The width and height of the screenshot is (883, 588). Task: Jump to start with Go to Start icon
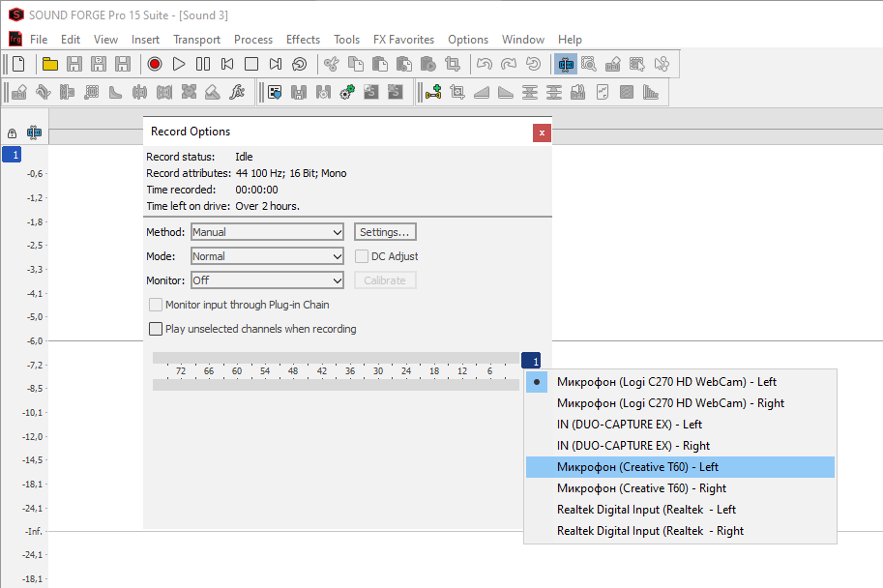click(x=227, y=64)
